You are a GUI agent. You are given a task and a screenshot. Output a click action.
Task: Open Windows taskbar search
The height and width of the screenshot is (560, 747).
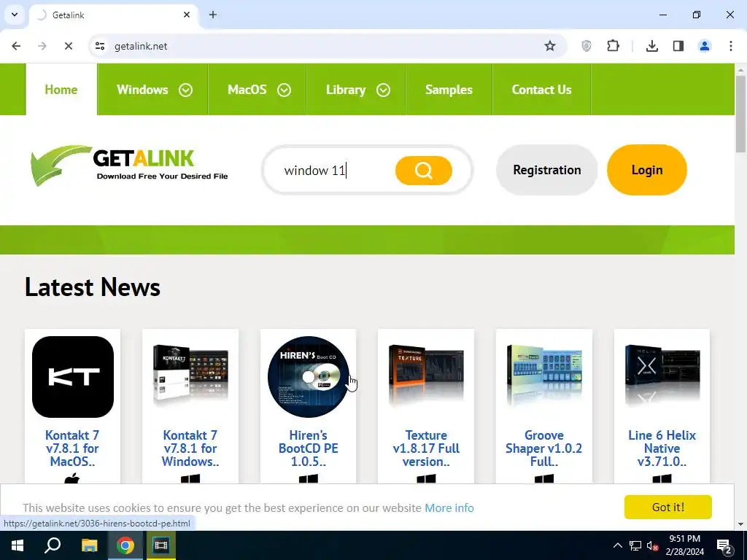(x=53, y=545)
